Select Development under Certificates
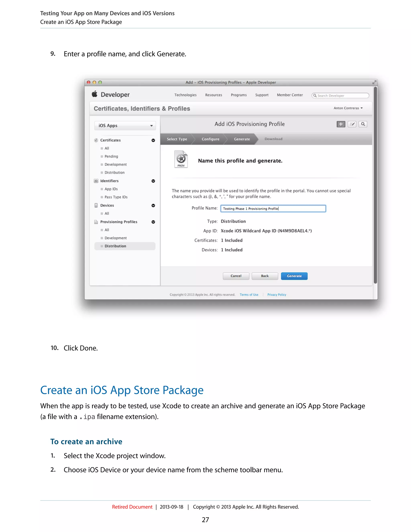Screen dimensions: 411x532 pyautogui.click(x=115, y=164)
